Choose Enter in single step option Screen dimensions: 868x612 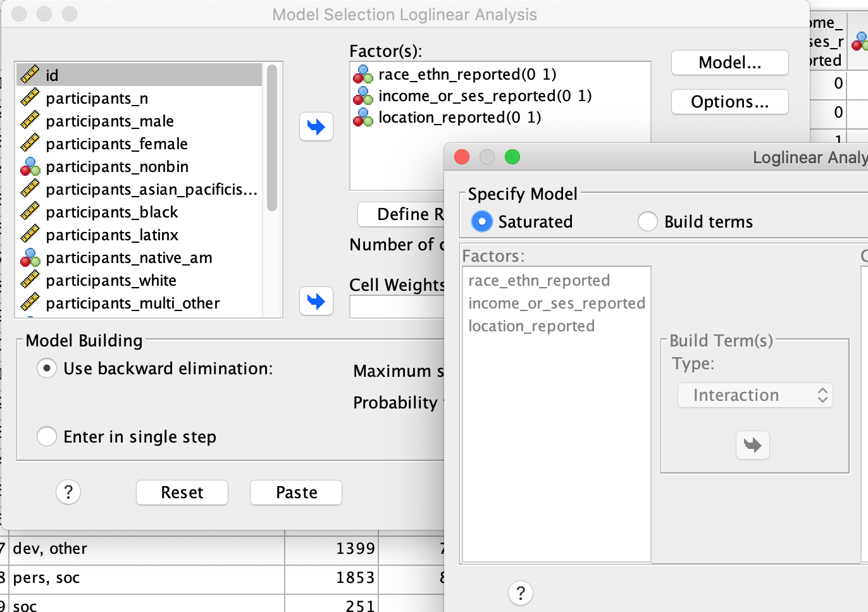tap(47, 436)
